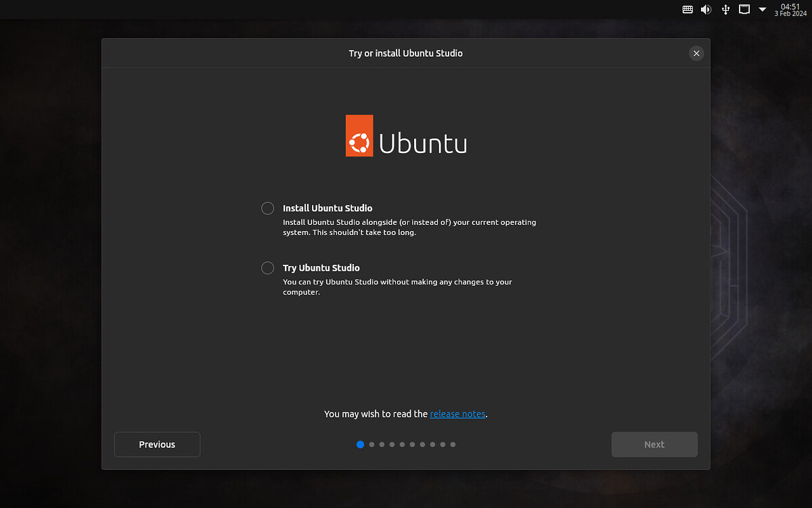Click the orange Ubuntu logo
The width and height of the screenshot is (812, 508).
click(359, 135)
